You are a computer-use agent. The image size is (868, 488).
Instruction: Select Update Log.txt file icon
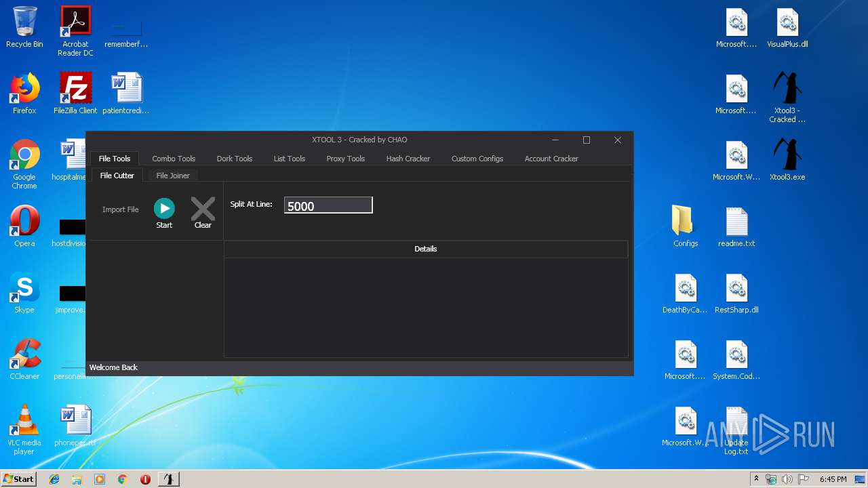(x=736, y=430)
